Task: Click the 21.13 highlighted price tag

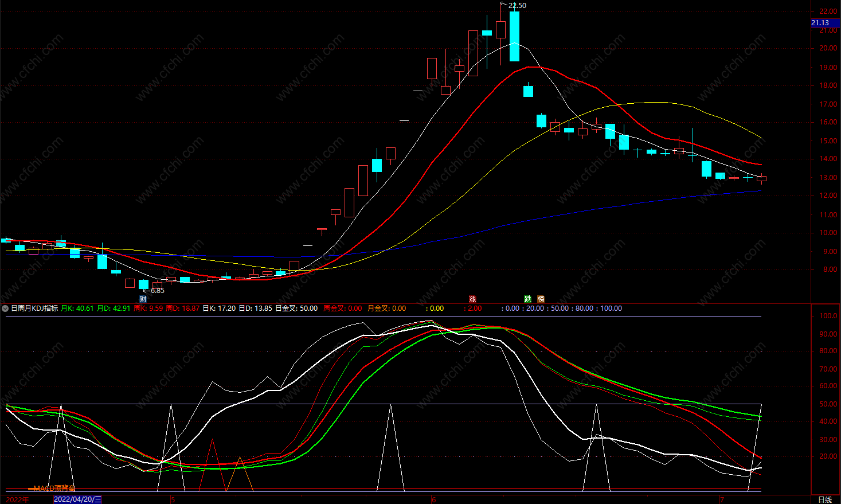Action: [x=821, y=23]
